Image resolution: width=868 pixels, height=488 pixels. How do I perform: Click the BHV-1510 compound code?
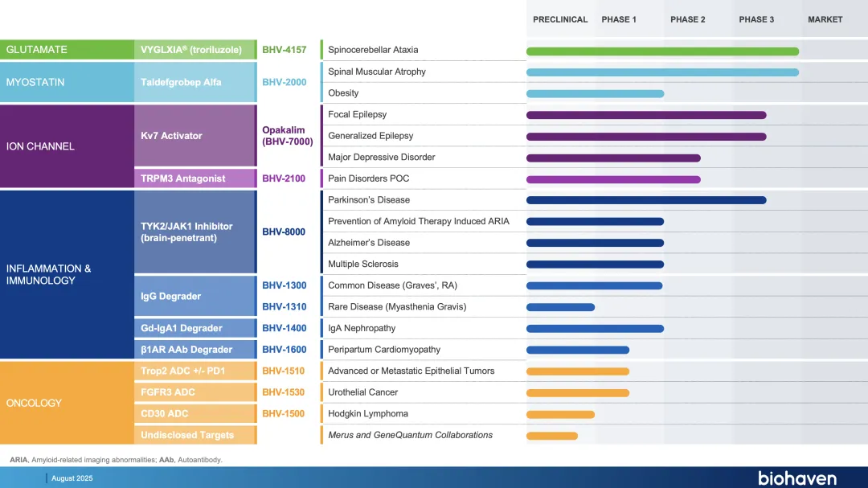click(x=284, y=371)
